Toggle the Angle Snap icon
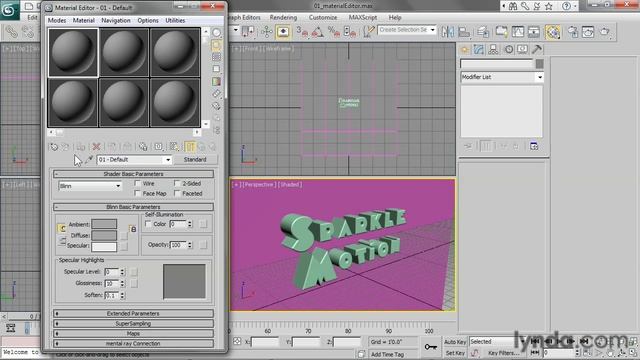 coord(318,32)
